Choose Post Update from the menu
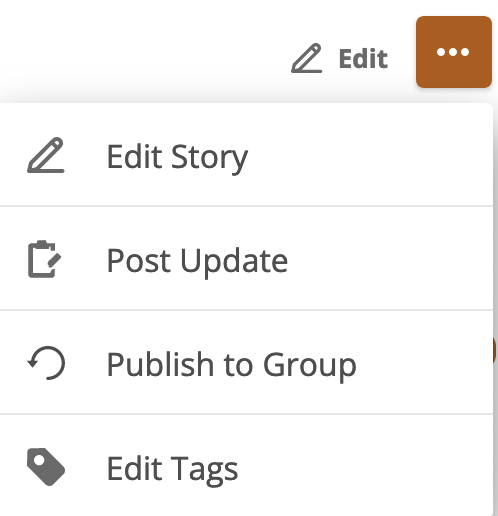This screenshot has height=516, width=498. pyautogui.click(x=246, y=259)
